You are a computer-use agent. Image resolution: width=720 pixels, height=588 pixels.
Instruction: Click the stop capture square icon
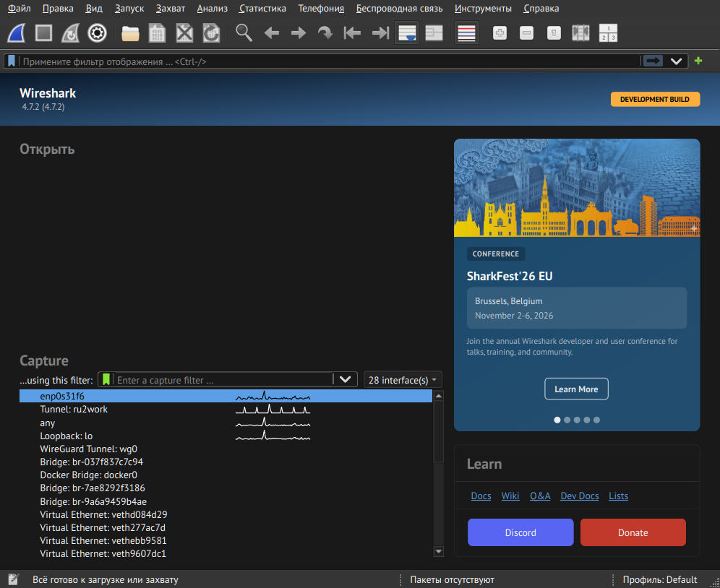point(43,33)
